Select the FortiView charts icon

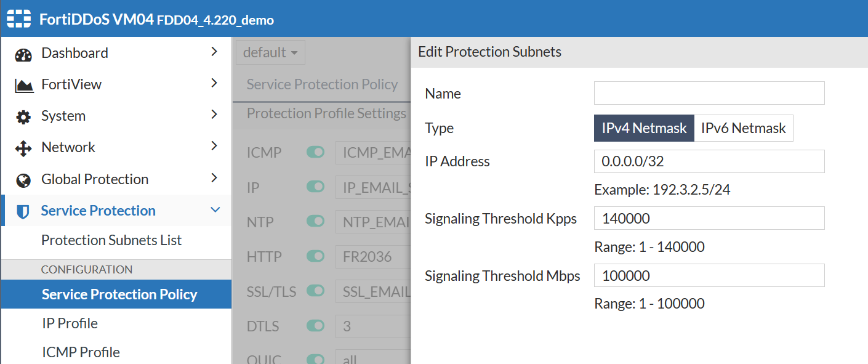point(23,84)
